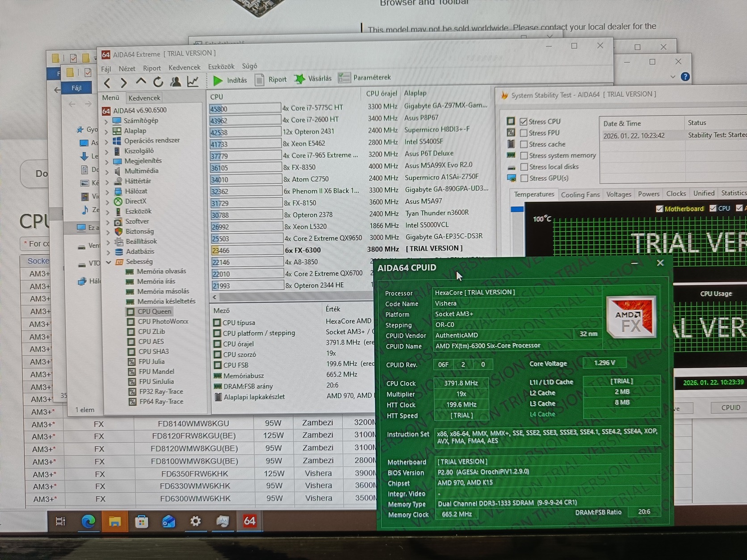The height and width of the screenshot is (560, 747).
Task: Open Task View on the taskbar
Action: (60, 521)
